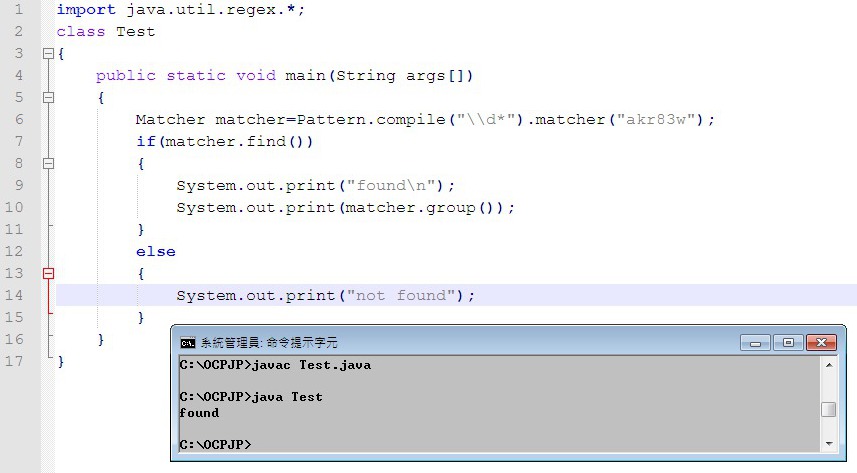Viewport: 857px width, 473px height.
Task: Click line number 14 in the margin
Action: (15, 295)
